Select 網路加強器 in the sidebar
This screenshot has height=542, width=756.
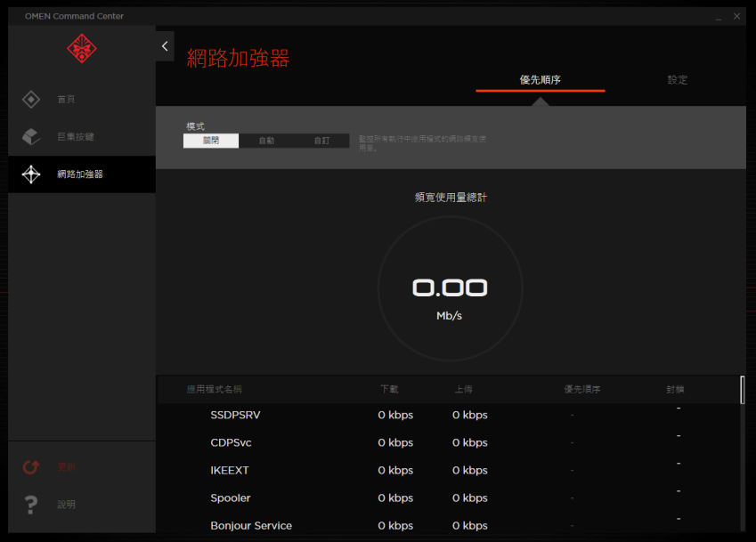click(80, 174)
